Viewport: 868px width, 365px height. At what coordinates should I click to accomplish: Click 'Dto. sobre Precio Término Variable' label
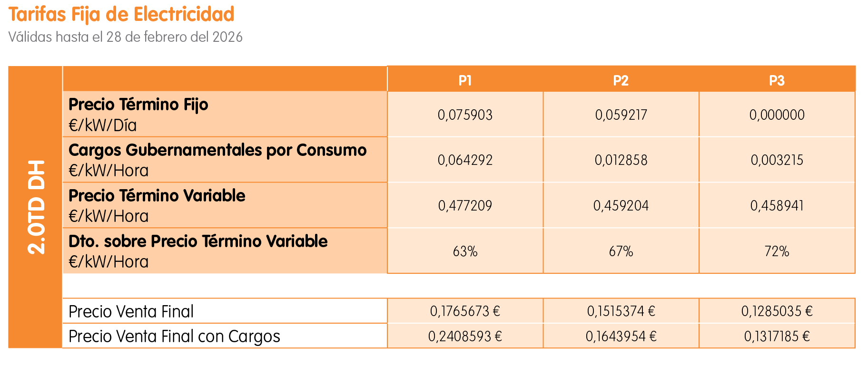click(x=198, y=241)
